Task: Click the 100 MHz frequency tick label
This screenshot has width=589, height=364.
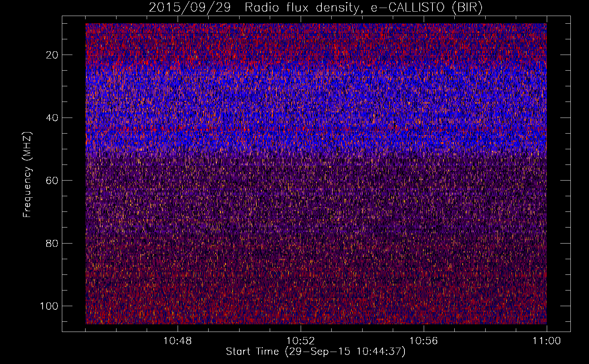Action: pyautogui.click(x=49, y=306)
